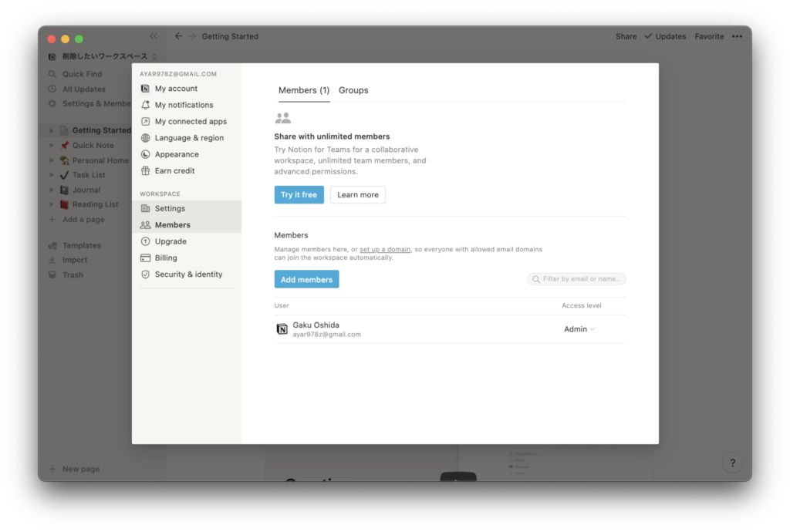The width and height of the screenshot is (790, 532).
Task: Open the Admin access level dropdown
Action: coord(579,329)
